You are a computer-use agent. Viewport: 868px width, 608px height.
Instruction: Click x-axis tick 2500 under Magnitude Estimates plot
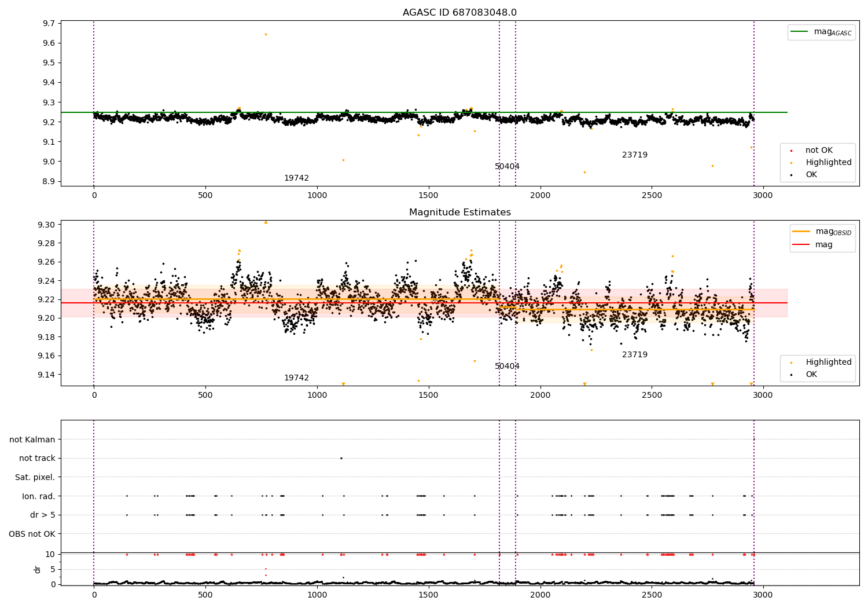coord(652,395)
